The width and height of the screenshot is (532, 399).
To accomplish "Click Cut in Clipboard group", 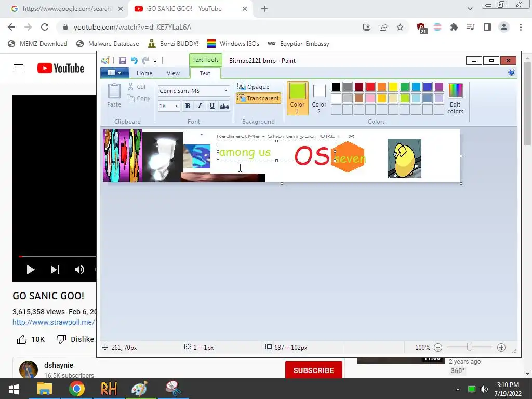I will click(137, 87).
